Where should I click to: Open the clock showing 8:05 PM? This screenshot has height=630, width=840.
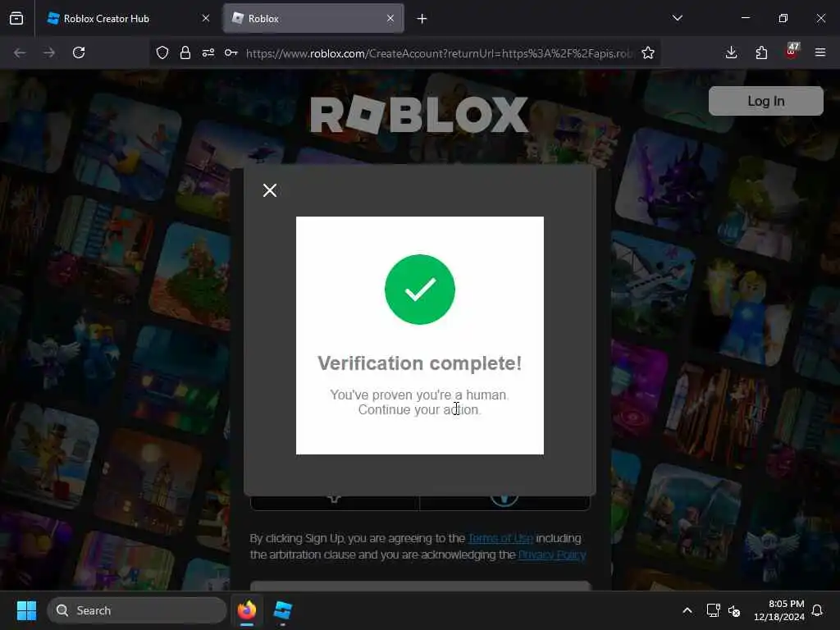click(x=778, y=610)
